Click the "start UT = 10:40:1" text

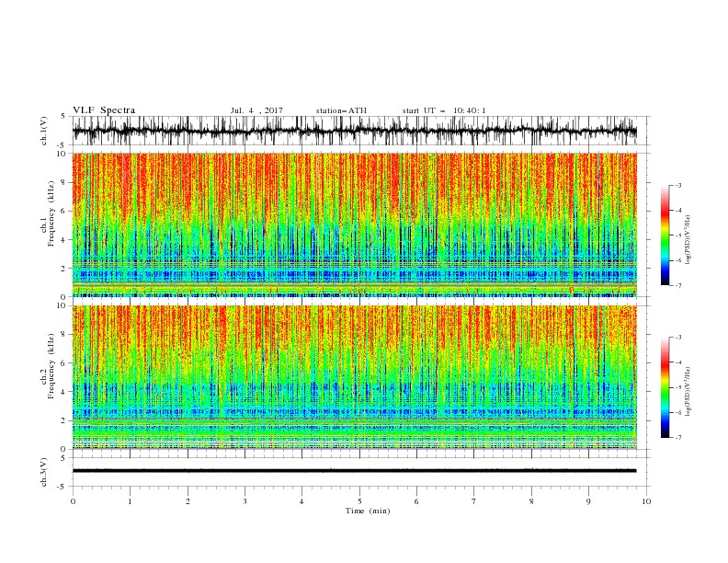coord(444,110)
